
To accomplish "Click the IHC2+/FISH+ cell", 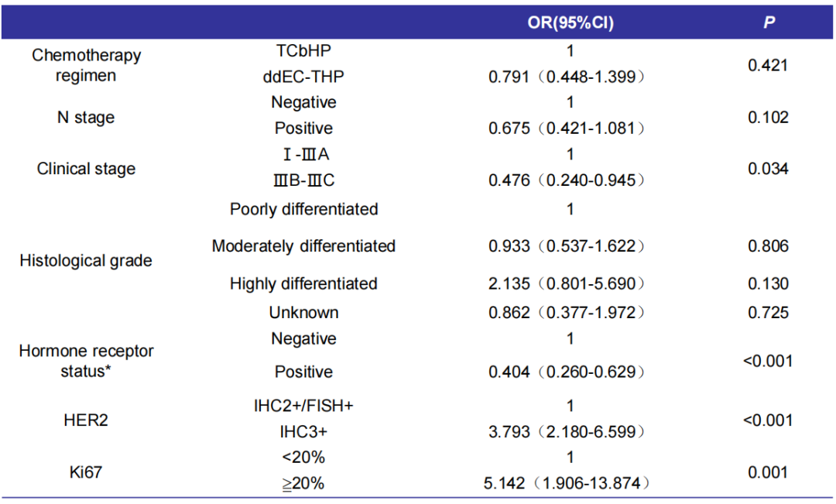I will pos(303,405).
